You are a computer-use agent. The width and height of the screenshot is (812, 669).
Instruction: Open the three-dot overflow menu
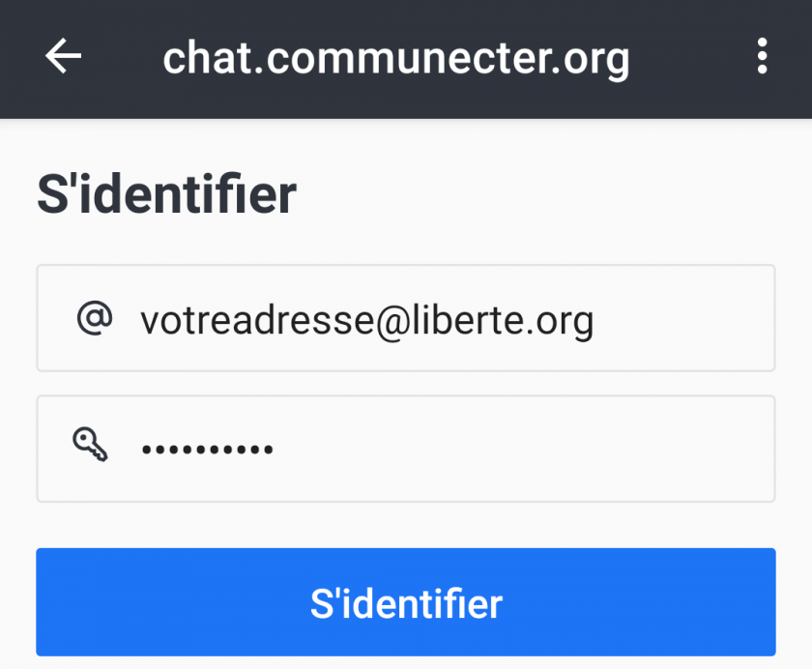coord(763,58)
